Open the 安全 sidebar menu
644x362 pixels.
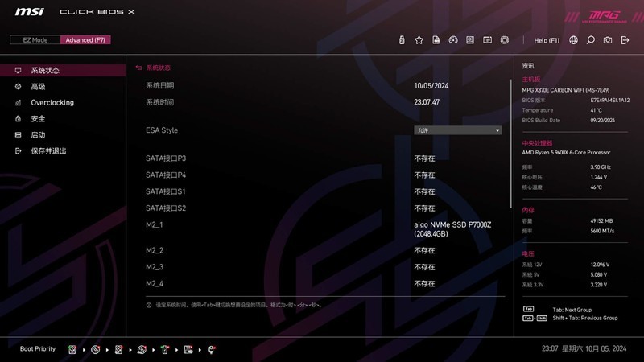pos(63,118)
